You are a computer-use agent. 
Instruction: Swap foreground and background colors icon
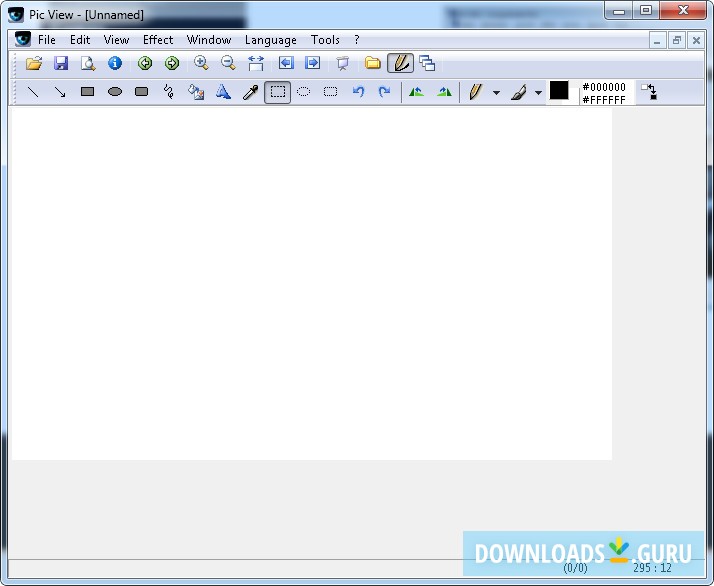[x=649, y=92]
